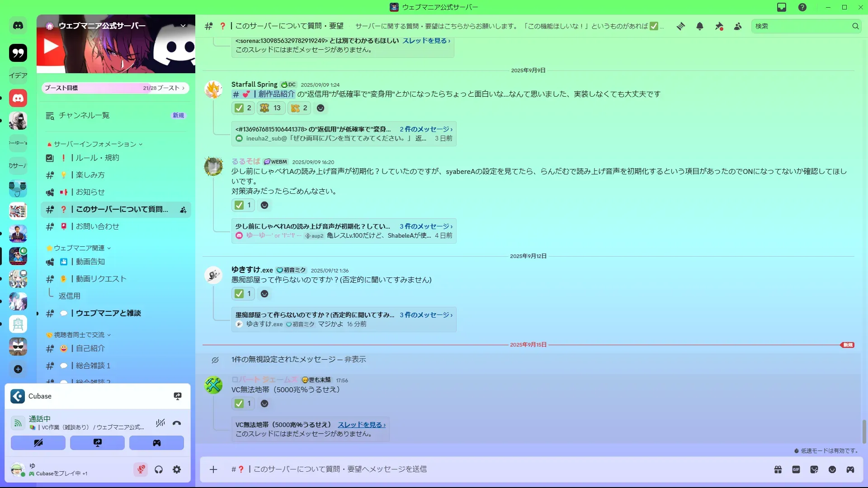
Task: Toggle checkmark reaction on Starfall Spring message
Action: (243, 108)
